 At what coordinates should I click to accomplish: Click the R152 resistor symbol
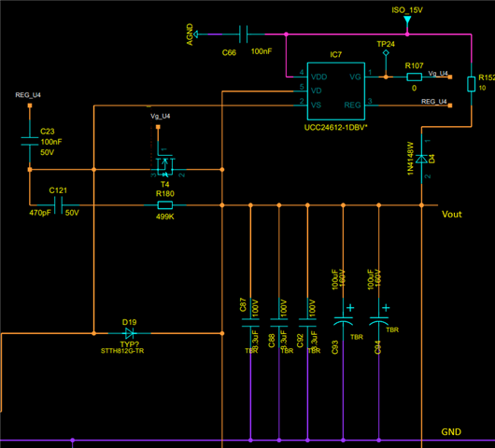[471, 84]
